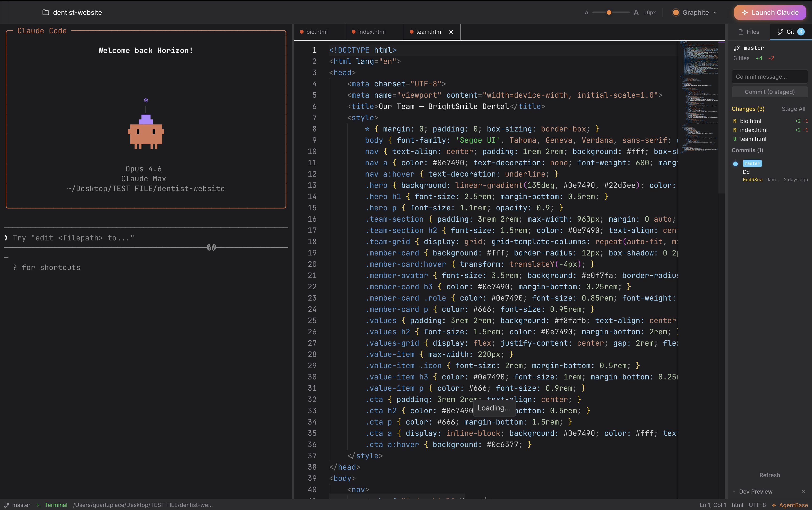The height and width of the screenshot is (510, 812).
Task: Switch to the Files tab
Action: pyautogui.click(x=749, y=32)
